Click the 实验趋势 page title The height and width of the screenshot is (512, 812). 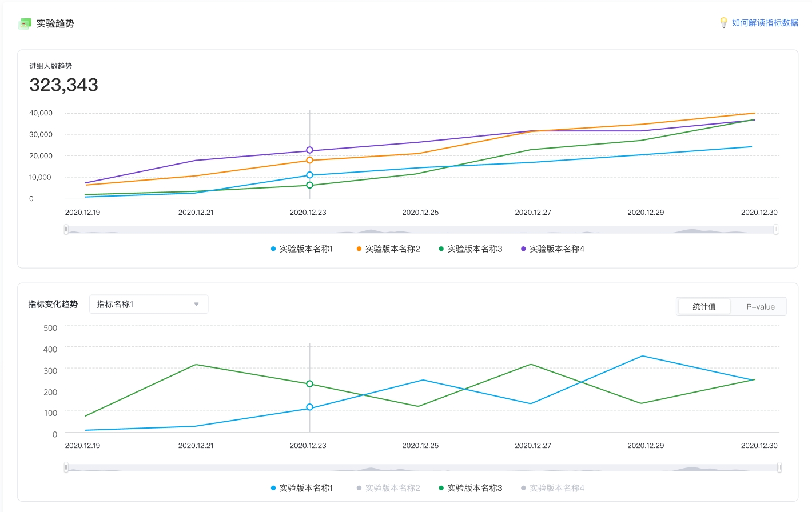[55, 23]
